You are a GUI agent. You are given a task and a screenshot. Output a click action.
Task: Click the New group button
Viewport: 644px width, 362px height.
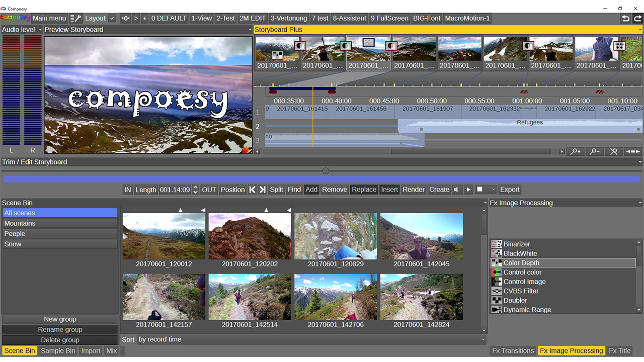point(60,319)
